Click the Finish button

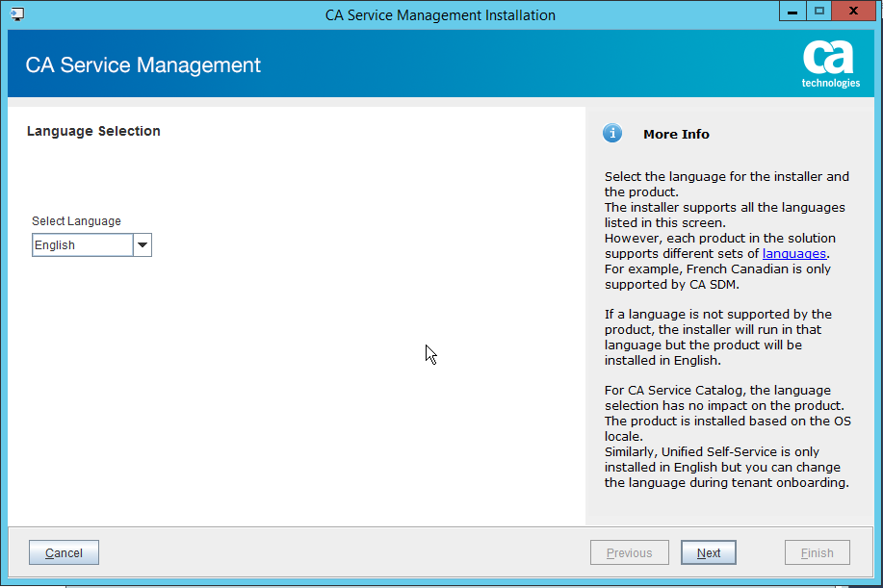(817, 552)
